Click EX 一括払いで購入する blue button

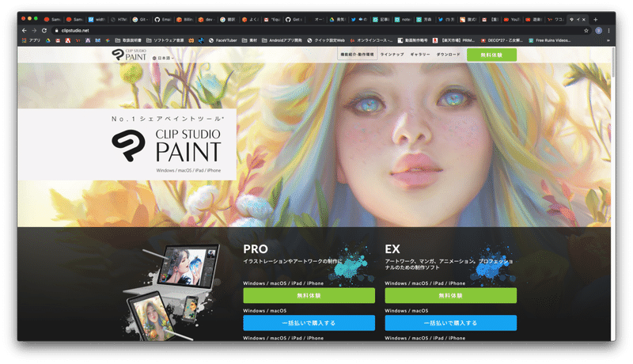point(450,323)
